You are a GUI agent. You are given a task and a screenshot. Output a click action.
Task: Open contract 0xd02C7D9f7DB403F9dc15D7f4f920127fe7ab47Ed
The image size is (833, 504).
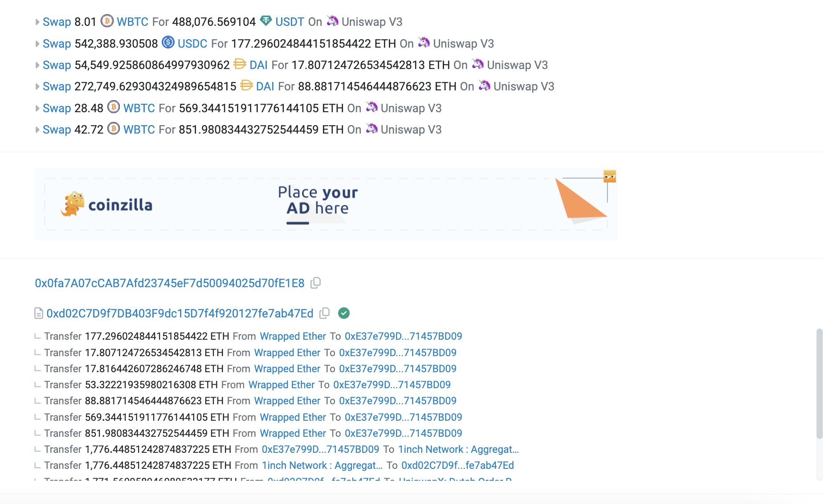pos(180,313)
